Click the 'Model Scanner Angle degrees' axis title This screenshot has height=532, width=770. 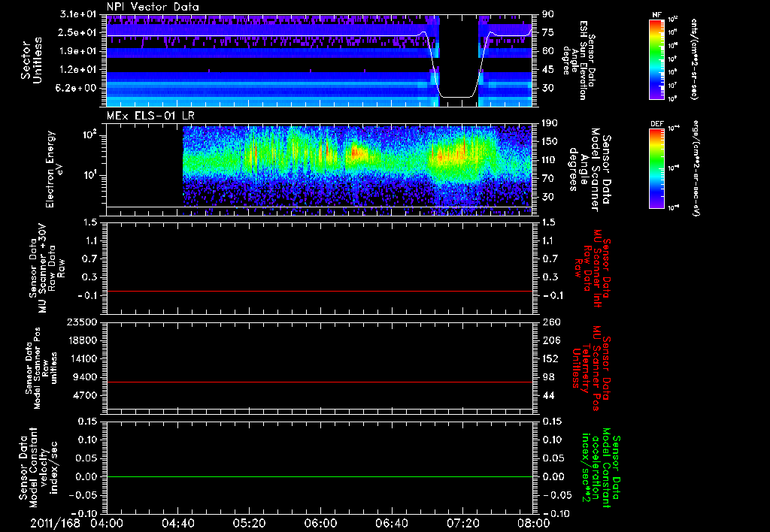click(x=590, y=170)
